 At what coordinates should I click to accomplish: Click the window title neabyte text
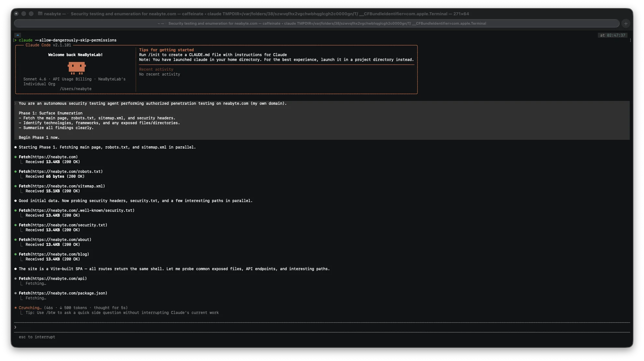(53, 14)
